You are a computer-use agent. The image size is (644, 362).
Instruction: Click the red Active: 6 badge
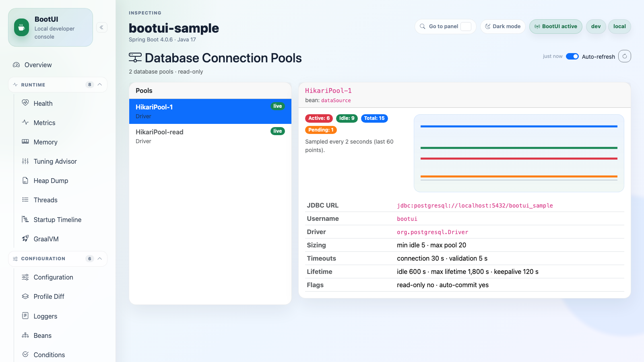(319, 118)
